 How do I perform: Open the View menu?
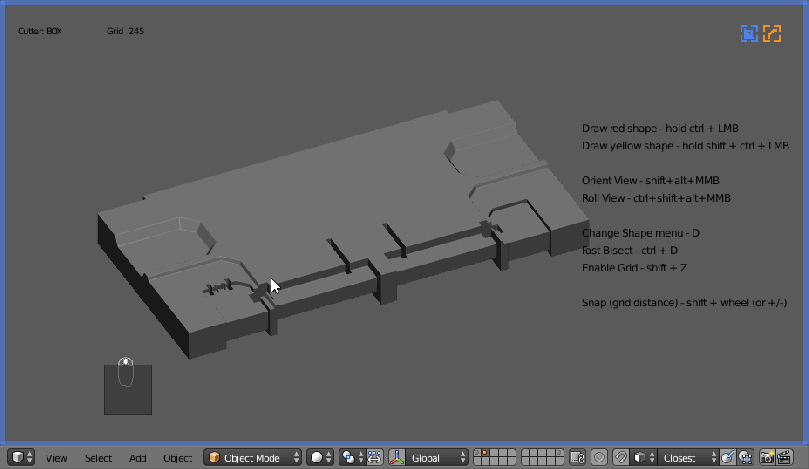(56, 458)
